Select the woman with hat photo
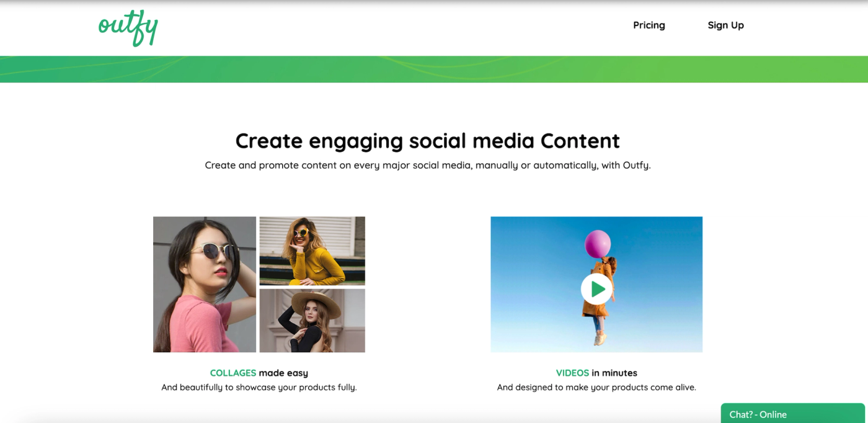Viewport: 868px width, 423px height. coord(312,321)
